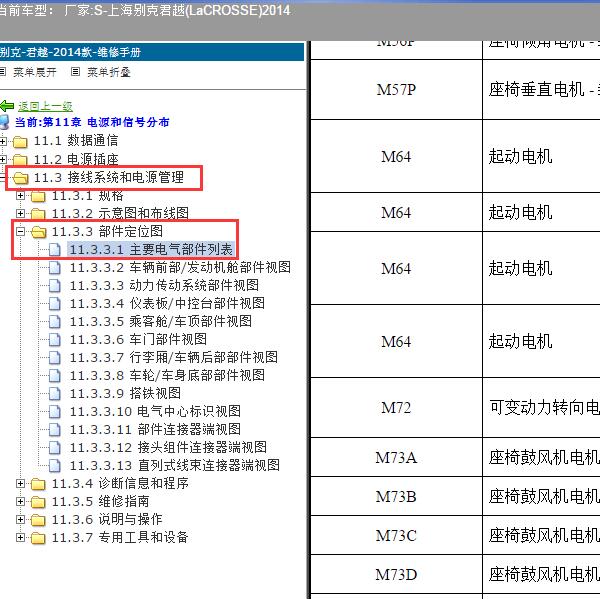Click the page icon for 11.3.3.2 车辆前部/发动机舱部件视图
The image size is (600, 599).
55,268
